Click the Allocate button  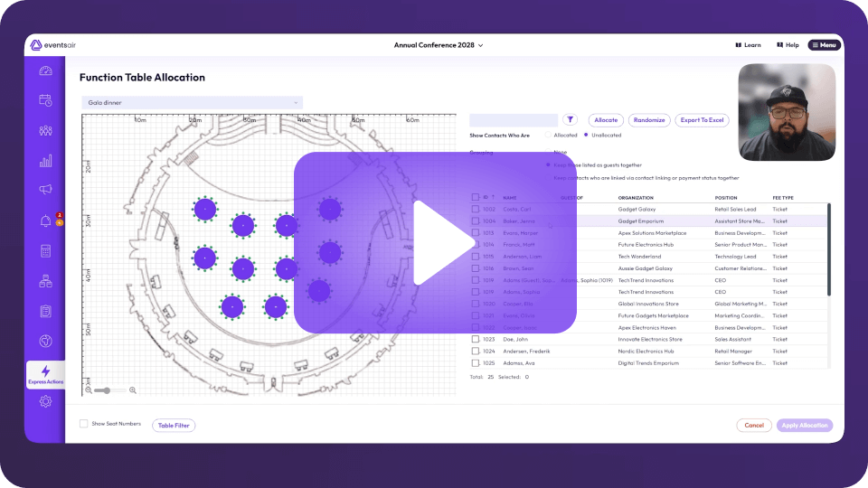click(606, 120)
